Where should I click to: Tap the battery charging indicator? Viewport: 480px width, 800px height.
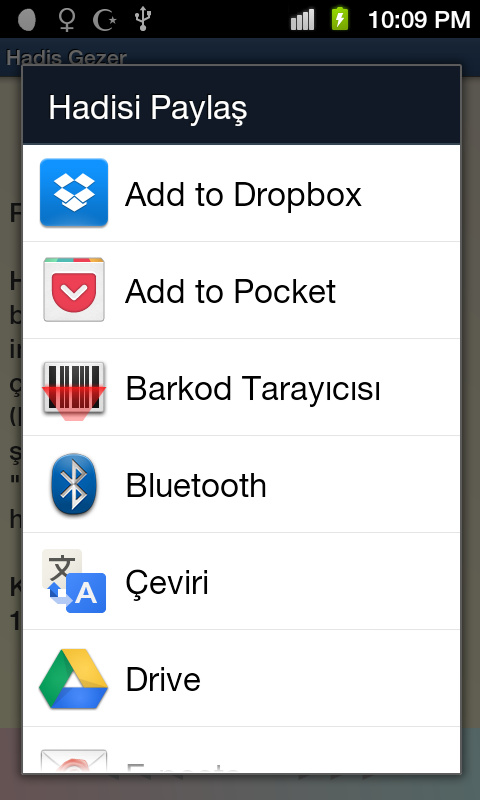tap(340, 18)
